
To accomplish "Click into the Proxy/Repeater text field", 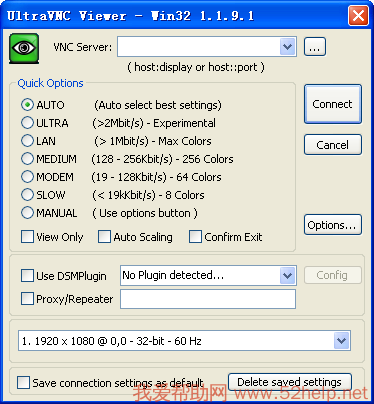I will (208, 299).
